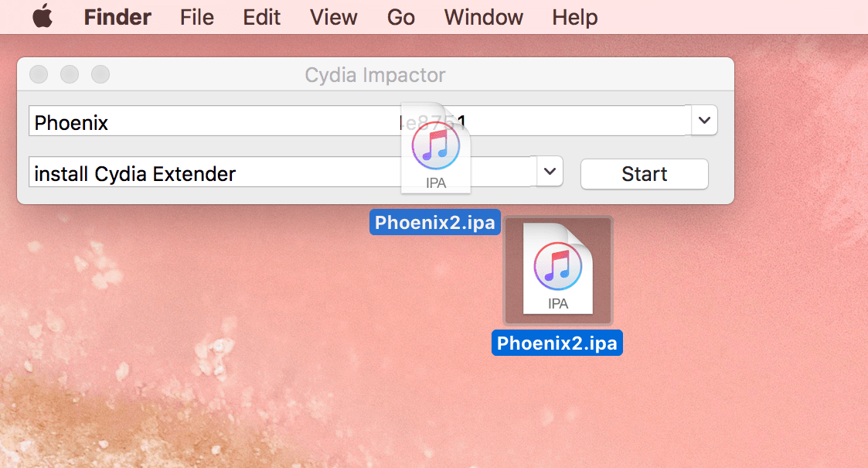Close the Cydia Impactor window
868x468 pixels.
point(39,74)
